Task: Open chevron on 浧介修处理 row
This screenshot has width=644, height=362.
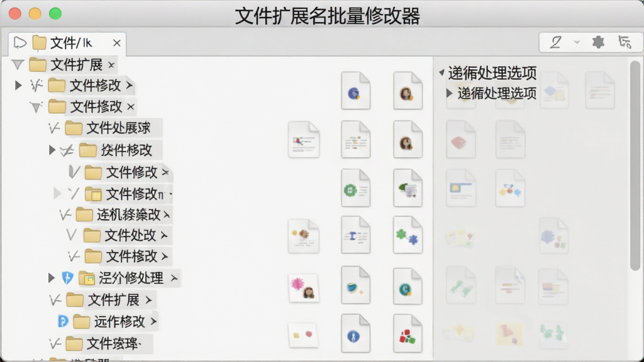Action: tap(174, 278)
